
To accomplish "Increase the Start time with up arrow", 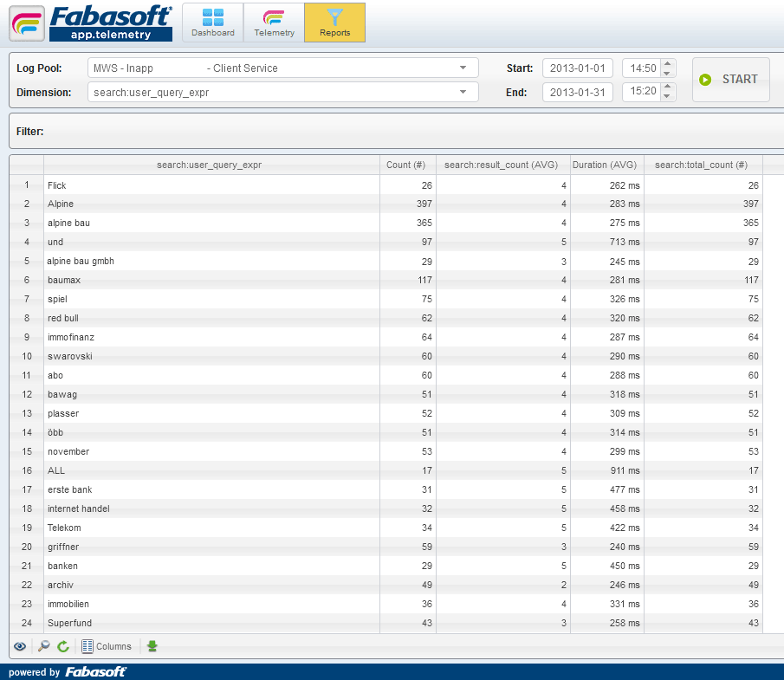I will [x=667, y=63].
